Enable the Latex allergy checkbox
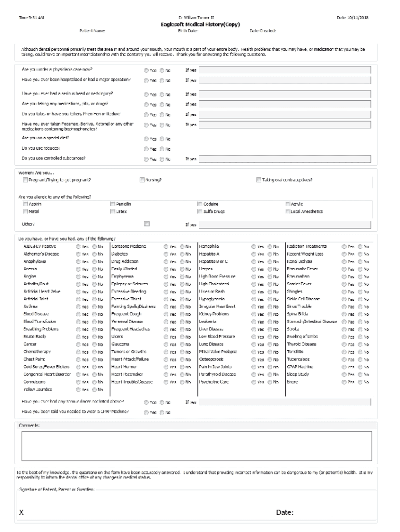Screen dimensions: 400x532 pyautogui.click(x=112, y=211)
